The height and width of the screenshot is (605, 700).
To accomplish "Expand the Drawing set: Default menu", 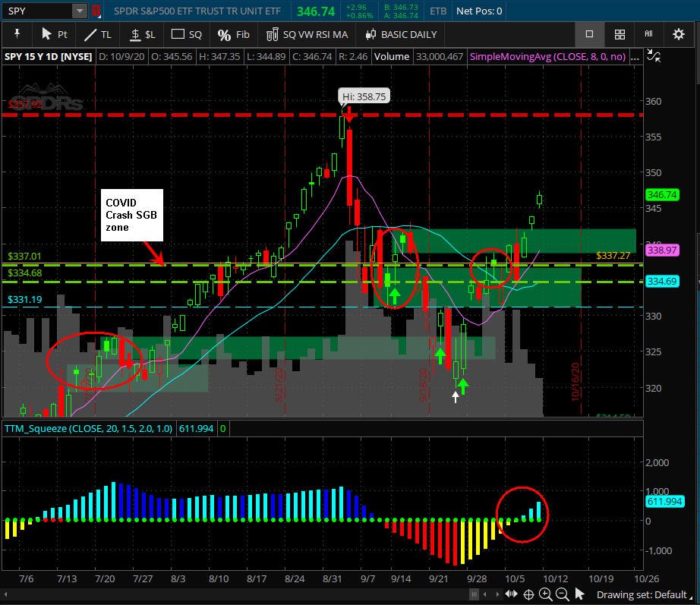I will 641,594.
